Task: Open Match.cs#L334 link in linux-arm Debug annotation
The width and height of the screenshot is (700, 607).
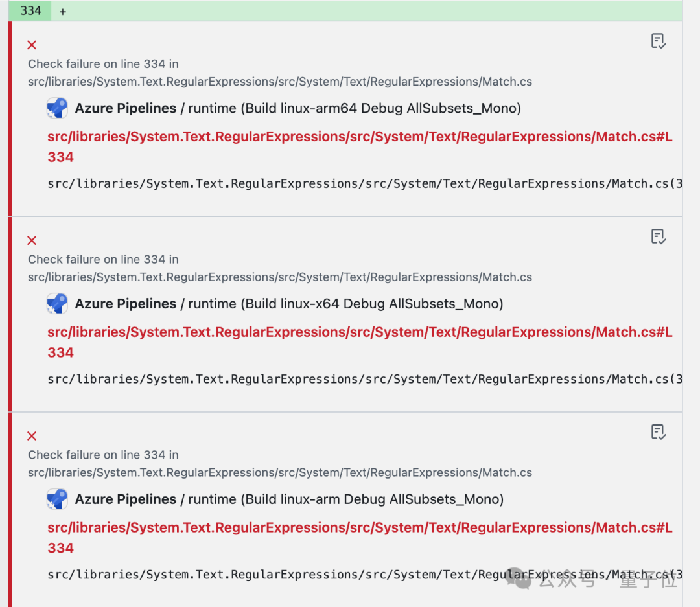Action: 360,538
